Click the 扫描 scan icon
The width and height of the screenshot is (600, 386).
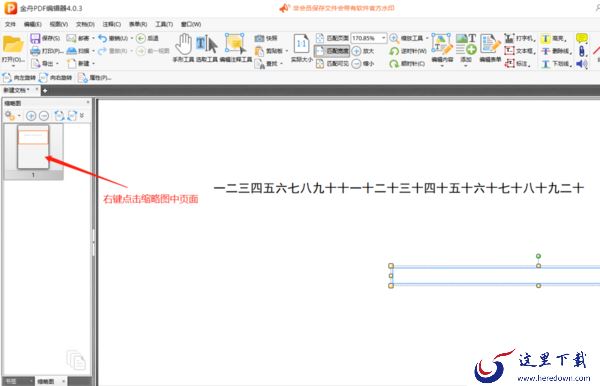72,50
